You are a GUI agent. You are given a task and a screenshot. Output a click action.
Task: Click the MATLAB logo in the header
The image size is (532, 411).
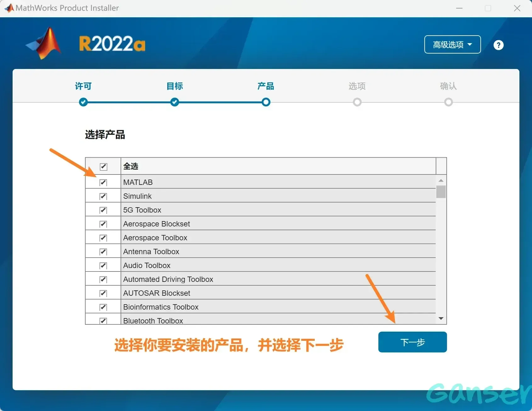click(x=44, y=43)
